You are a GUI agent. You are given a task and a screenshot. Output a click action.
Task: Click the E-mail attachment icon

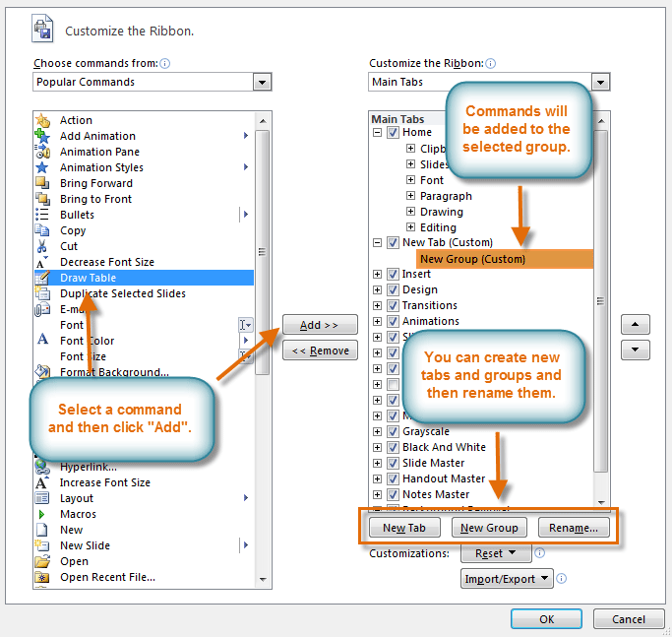click(x=42, y=309)
